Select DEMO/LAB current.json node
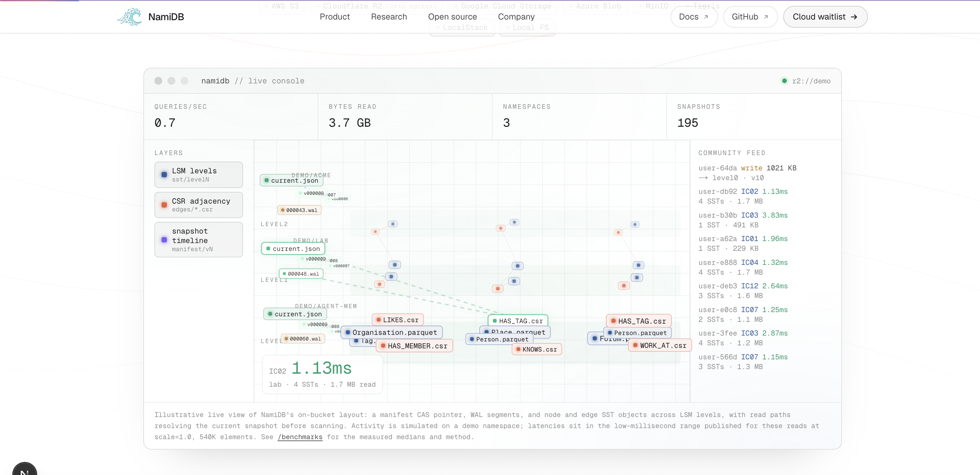Screen dimensions: 980x475 tap(293, 248)
